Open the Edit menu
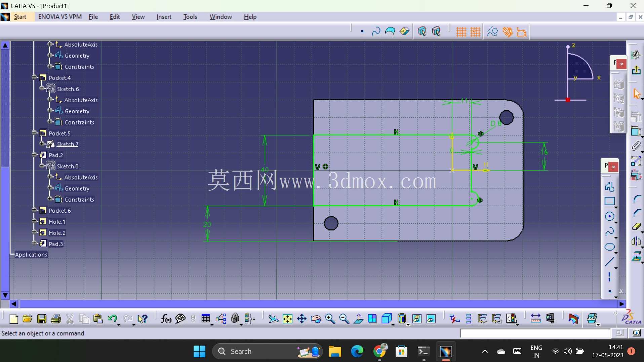The image size is (644, 362). pyautogui.click(x=115, y=17)
